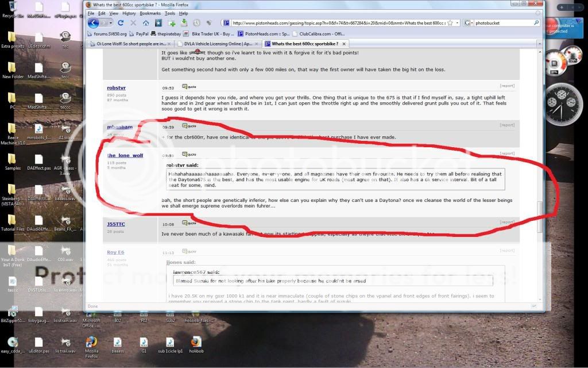Open the View menu

(114, 13)
